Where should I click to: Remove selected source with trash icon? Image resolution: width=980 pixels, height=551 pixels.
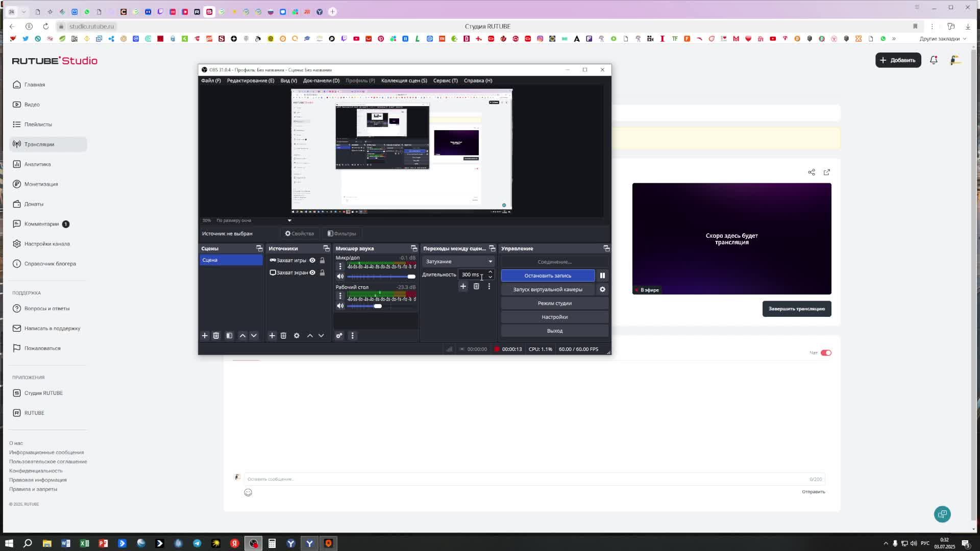283,336
